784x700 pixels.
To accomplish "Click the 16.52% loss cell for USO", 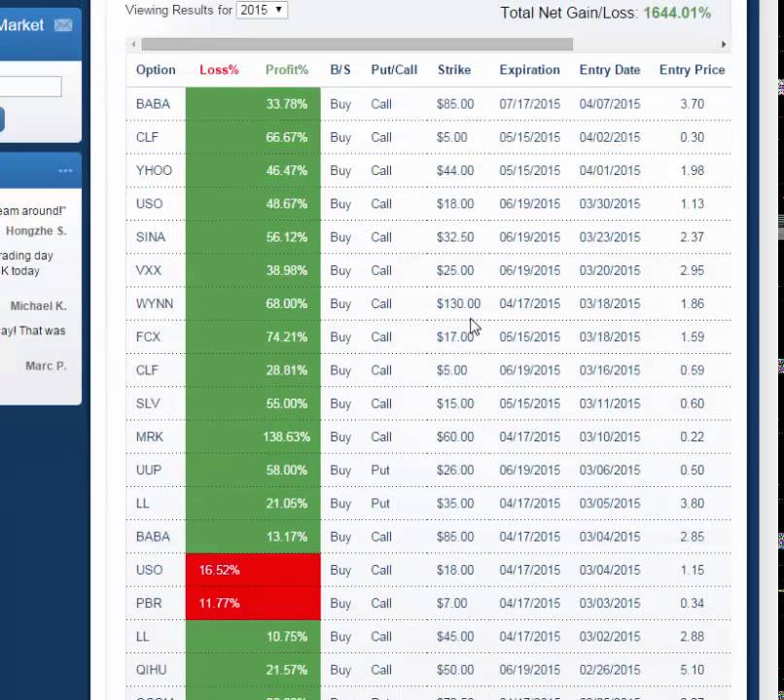I will 220,570.
